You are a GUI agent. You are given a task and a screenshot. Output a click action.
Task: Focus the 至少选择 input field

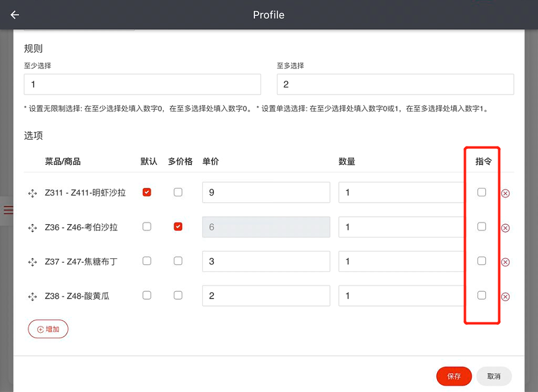[x=142, y=84]
